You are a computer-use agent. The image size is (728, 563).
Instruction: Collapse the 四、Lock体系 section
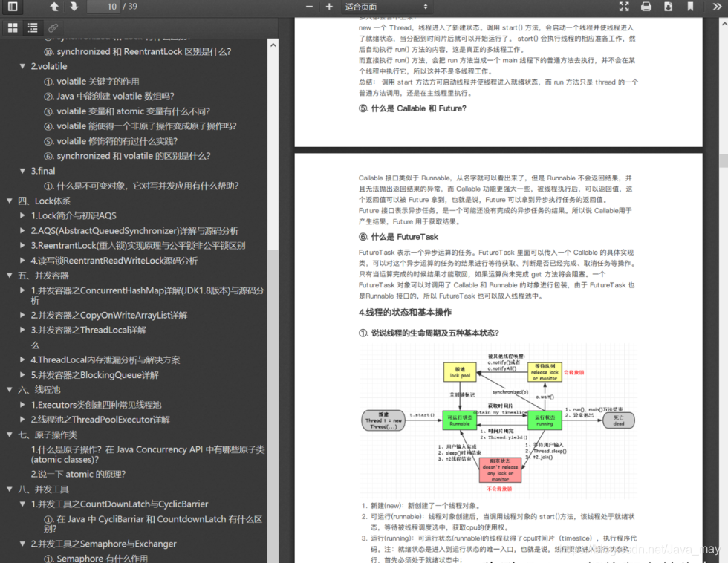pyautogui.click(x=9, y=201)
